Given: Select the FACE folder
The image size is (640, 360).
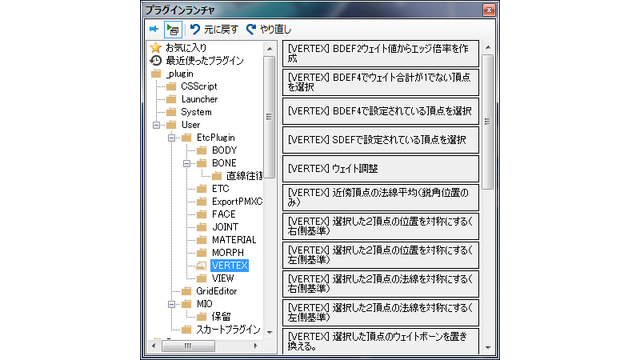Looking at the screenshot, I should pos(223,214).
